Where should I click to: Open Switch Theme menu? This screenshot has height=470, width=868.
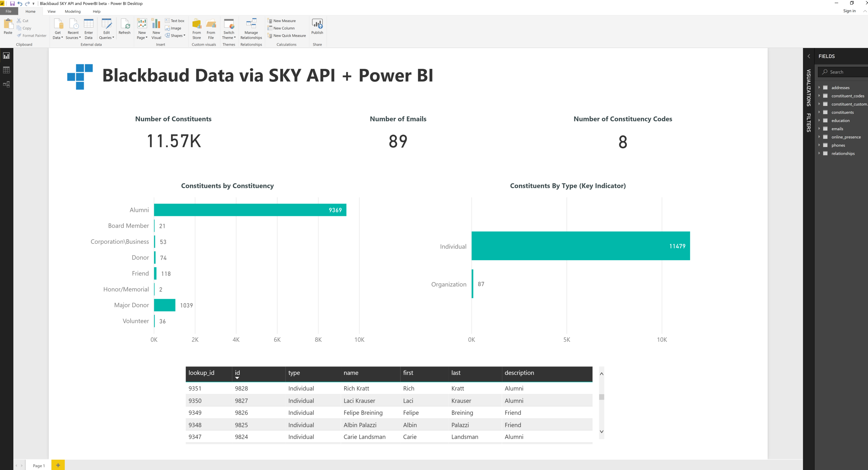(229, 29)
